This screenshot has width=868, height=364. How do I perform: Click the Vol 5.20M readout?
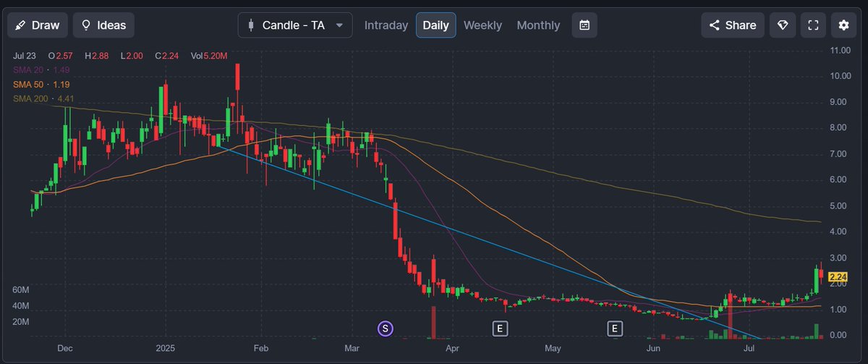[210, 56]
